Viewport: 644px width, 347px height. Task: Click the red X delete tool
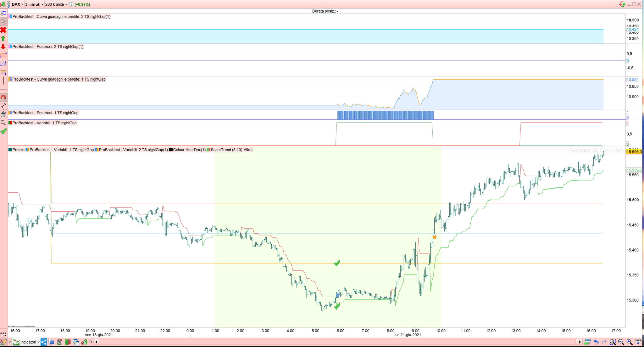pyautogui.click(x=3, y=30)
